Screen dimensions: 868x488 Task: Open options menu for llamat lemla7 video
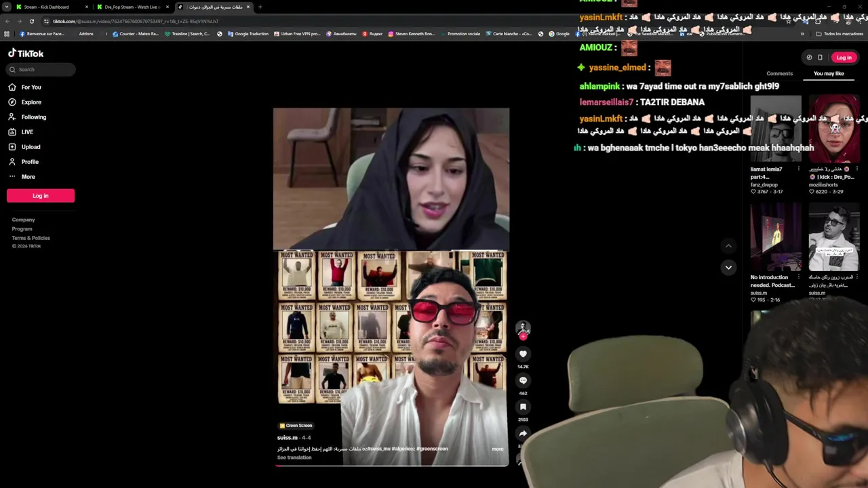(798, 169)
